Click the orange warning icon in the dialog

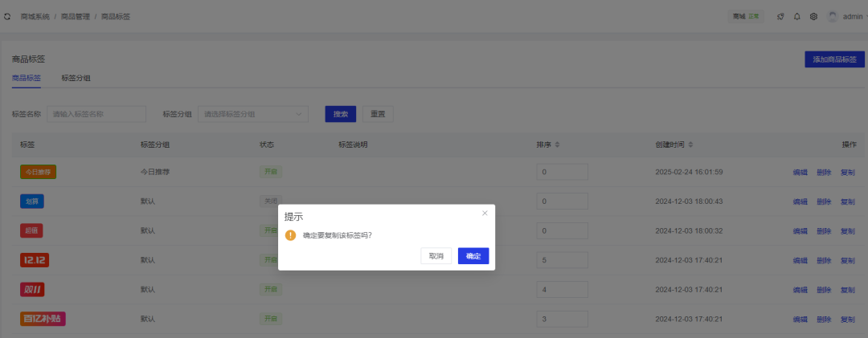290,235
